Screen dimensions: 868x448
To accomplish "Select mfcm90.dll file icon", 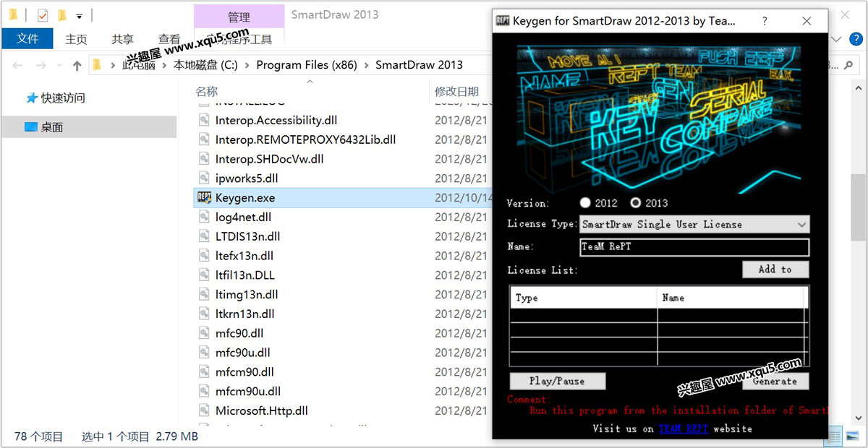I will tap(204, 372).
